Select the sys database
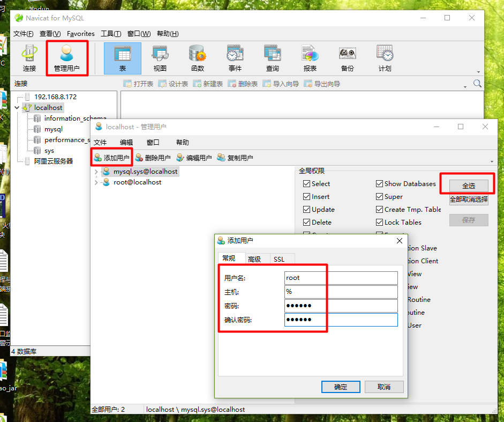 pyautogui.click(x=49, y=151)
